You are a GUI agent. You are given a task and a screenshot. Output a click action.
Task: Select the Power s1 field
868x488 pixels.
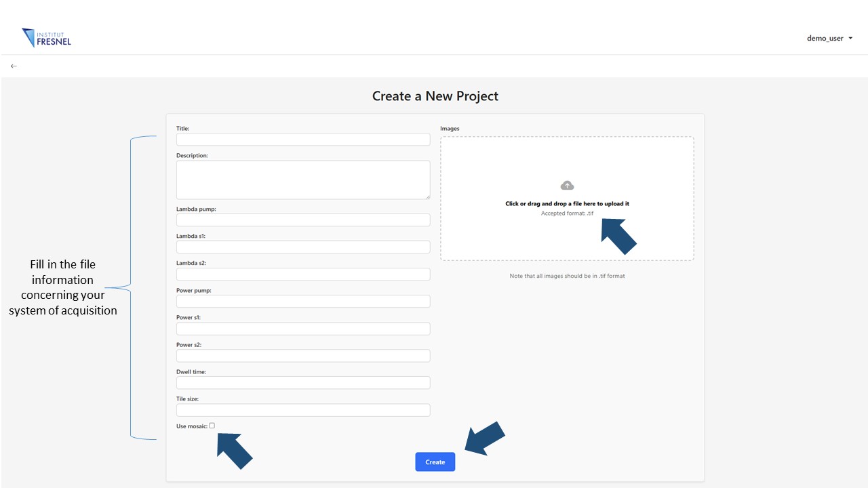coord(303,328)
